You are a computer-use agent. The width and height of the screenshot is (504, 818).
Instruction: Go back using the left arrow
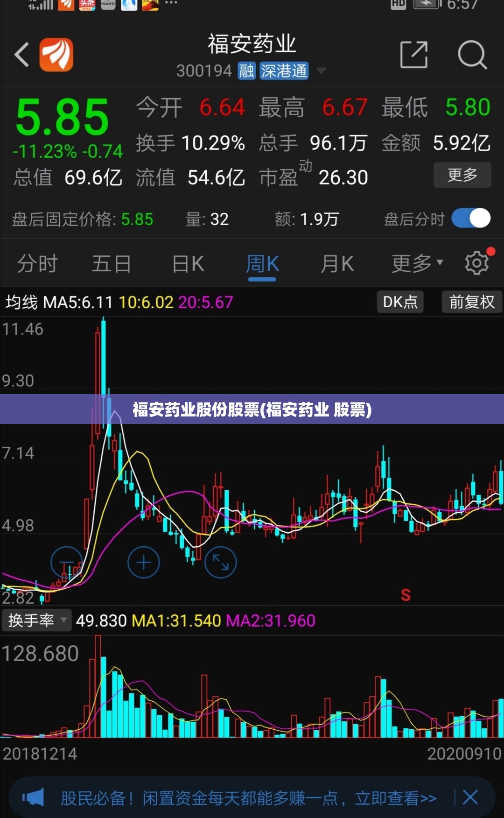click(x=21, y=55)
